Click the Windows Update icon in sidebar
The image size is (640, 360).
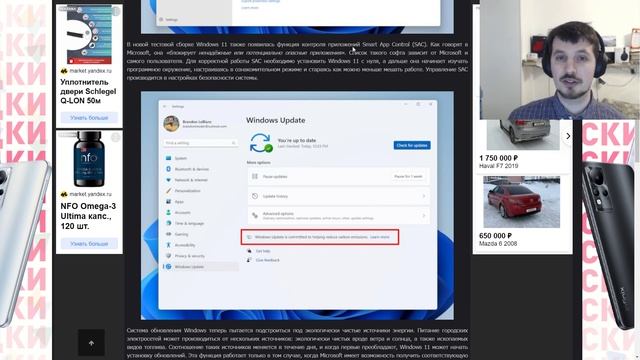[169, 267]
